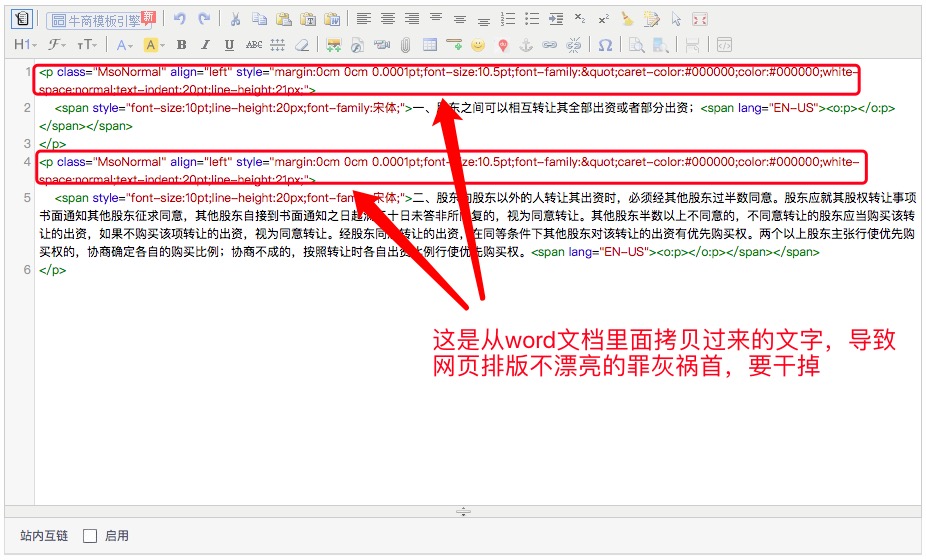Insert a page break
This screenshot has height=560, width=926.
tap(692, 45)
